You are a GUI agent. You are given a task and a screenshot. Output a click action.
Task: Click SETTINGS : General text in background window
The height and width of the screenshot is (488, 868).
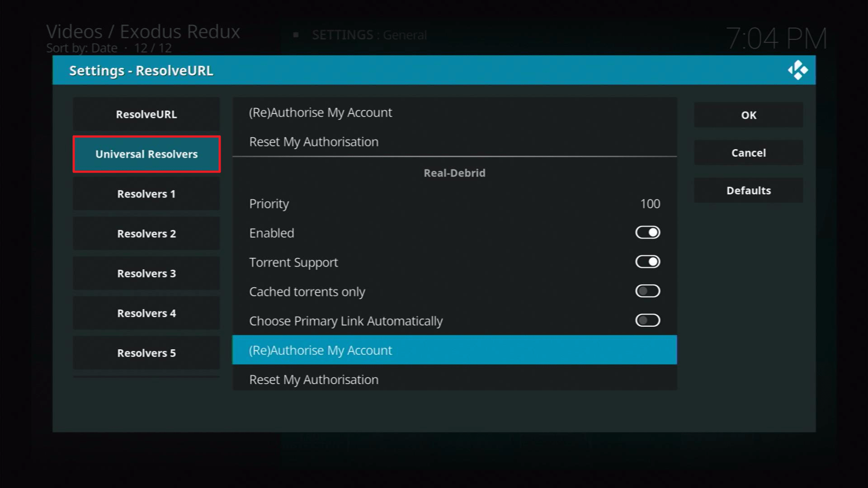point(369,35)
